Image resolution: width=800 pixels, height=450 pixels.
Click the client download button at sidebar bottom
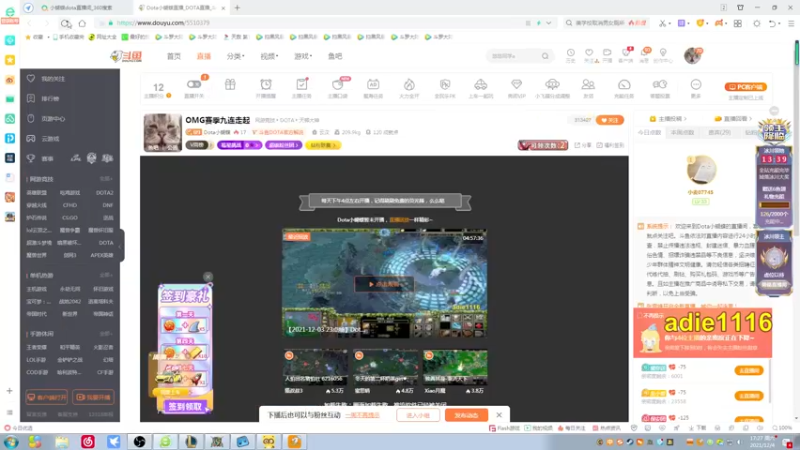[46, 397]
